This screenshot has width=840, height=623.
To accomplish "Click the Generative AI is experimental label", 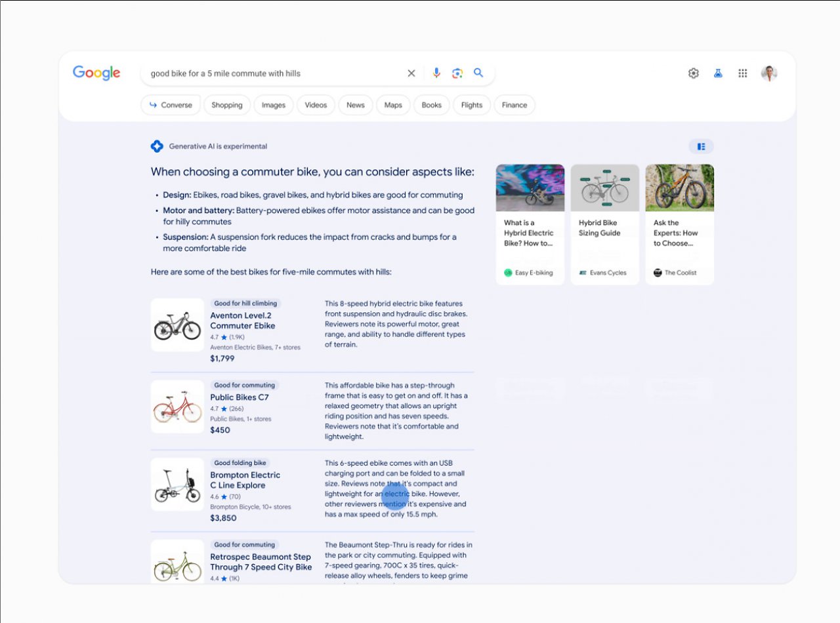I will point(219,146).
